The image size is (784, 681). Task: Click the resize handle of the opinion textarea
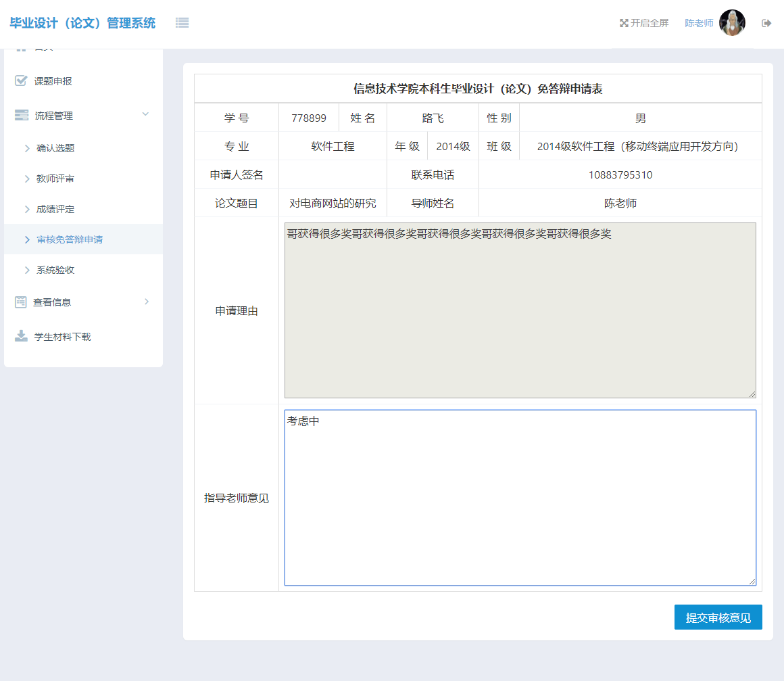click(x=754, y=580)
